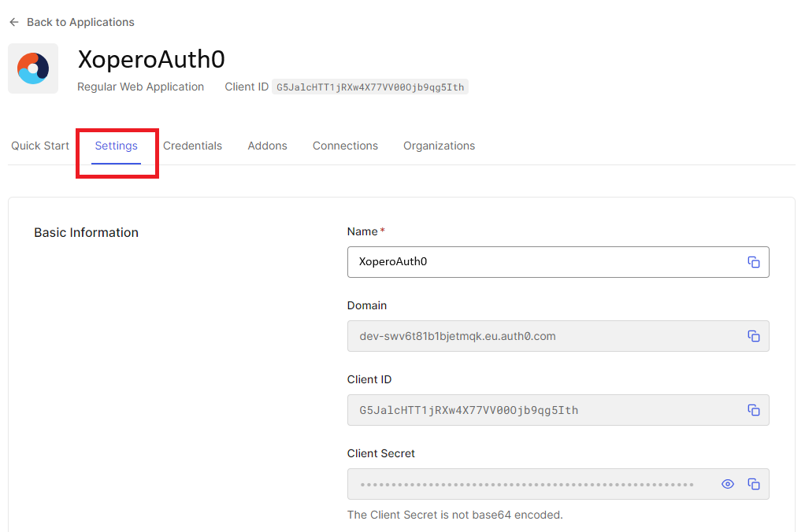Click the Name input field
The width and height of the screenshot is (805, 532).
pyautogui.click(x=543, y=262)
